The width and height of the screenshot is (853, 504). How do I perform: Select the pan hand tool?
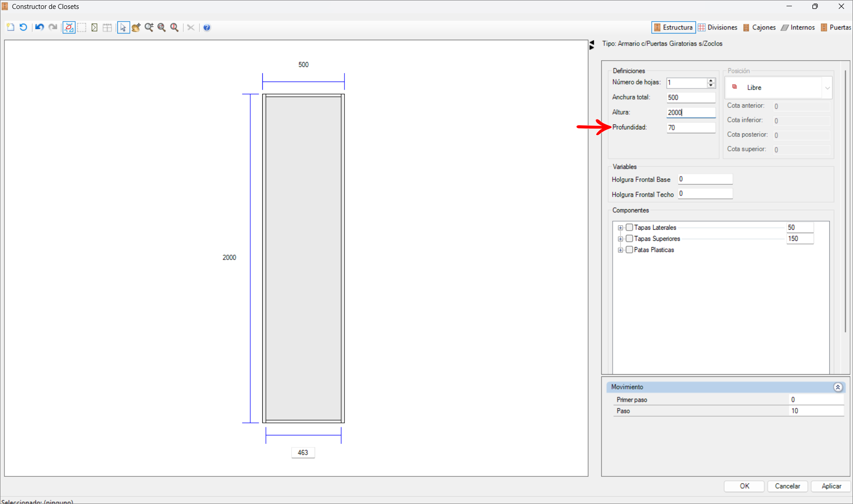136,27
